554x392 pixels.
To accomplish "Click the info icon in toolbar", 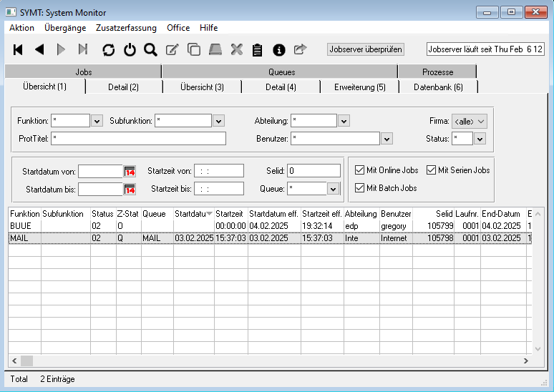I will (279, 49).
